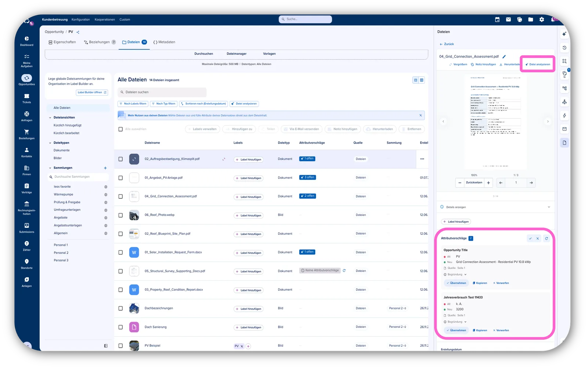Open the Dateimanager sub-tab
The width and height of the screenshot is (588, 368).
tap(237, 54)
